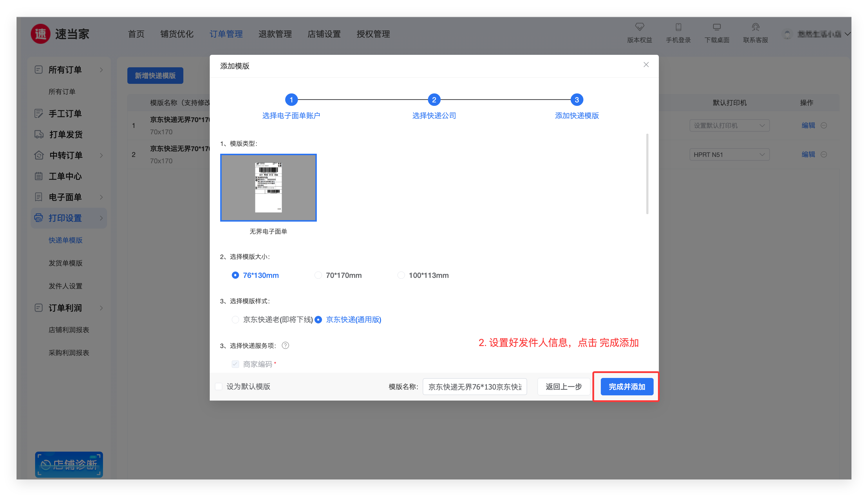
Task: Click the 版本权益 diamond icon
Action: tap(639, 27)
